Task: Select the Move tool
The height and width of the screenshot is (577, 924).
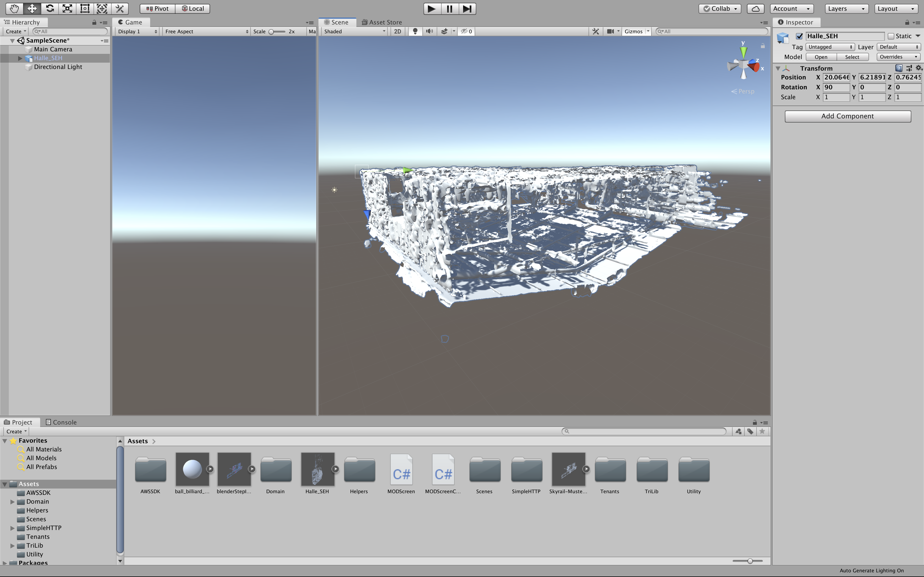Action: (x=32, y=9)
